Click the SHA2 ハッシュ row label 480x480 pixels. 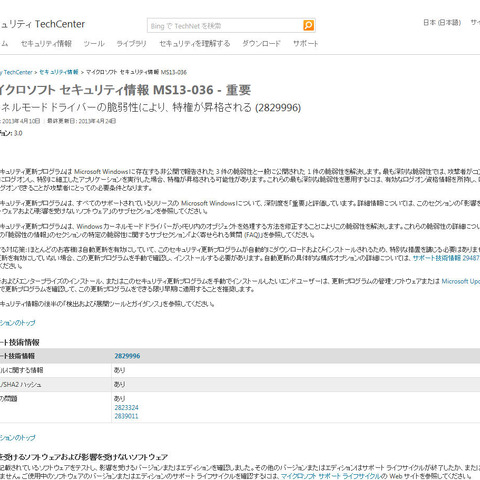coord(21,384)
